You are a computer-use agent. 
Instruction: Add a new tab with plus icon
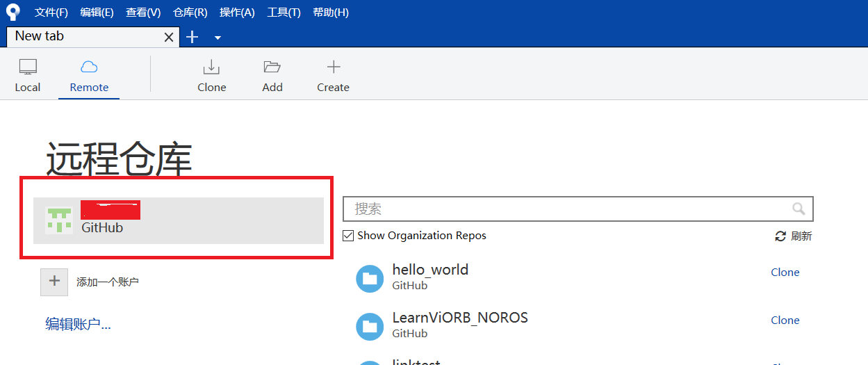(193, 37)
